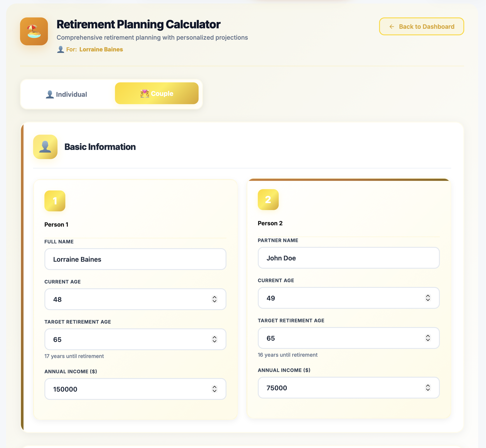486x448 pixels.
Task: Select the John Doe partner name field
Action: pyautogui.click(x=349, y=258)
